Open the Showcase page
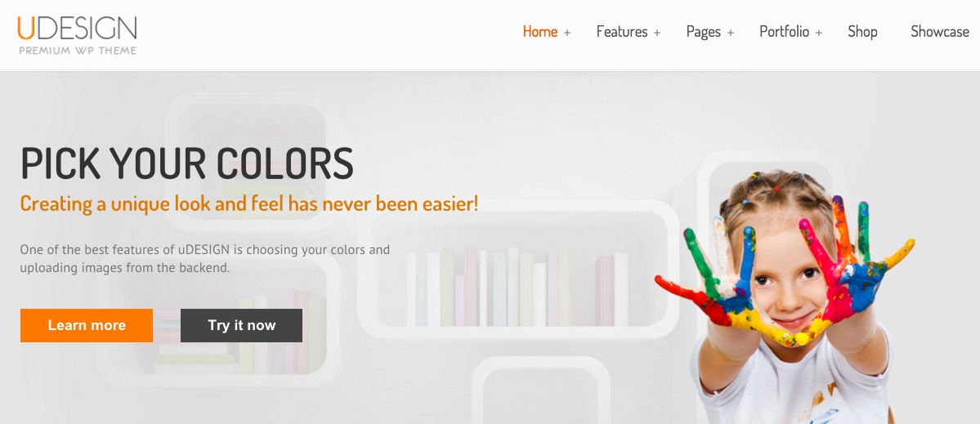980x424 pixels. point(939,32)
